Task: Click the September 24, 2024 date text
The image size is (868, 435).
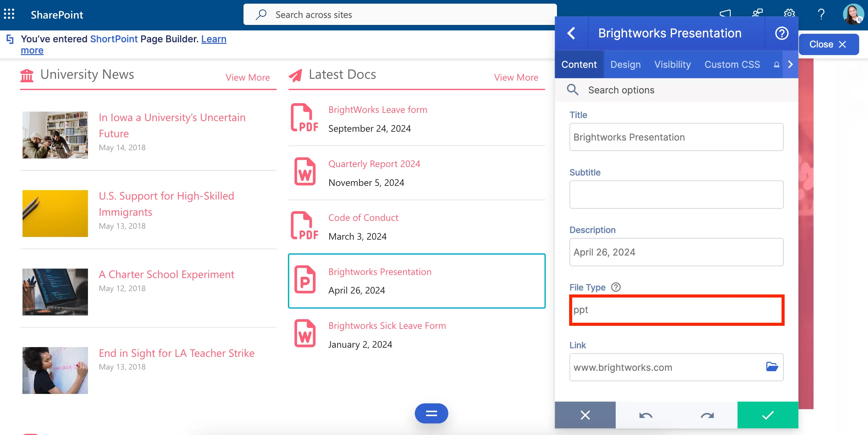Action: click(x=370, y=128)
